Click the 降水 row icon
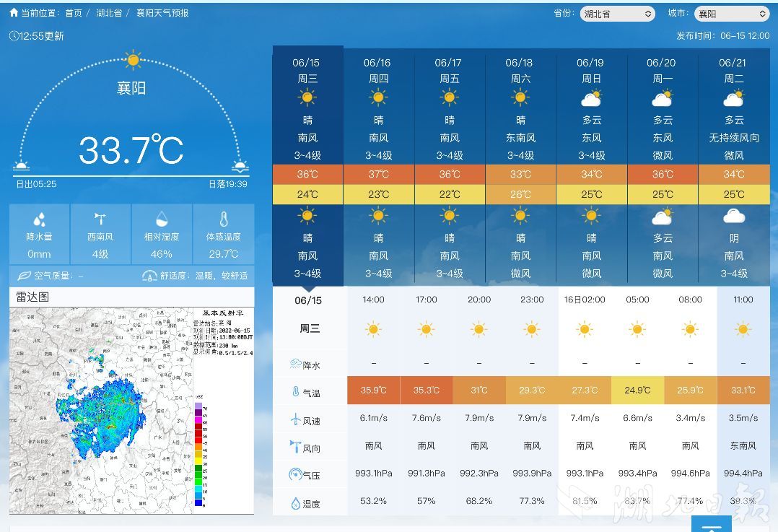The width and height of the screenshot is (778, 532). (296, 364)
